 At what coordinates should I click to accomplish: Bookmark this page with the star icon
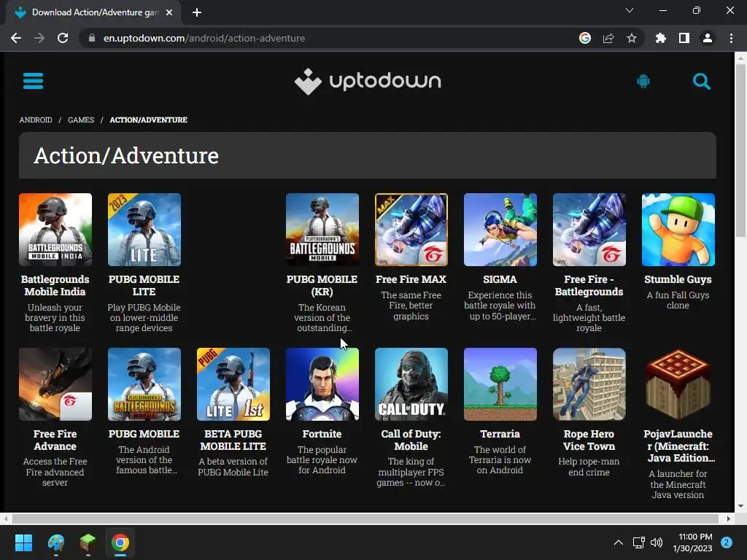632,38
